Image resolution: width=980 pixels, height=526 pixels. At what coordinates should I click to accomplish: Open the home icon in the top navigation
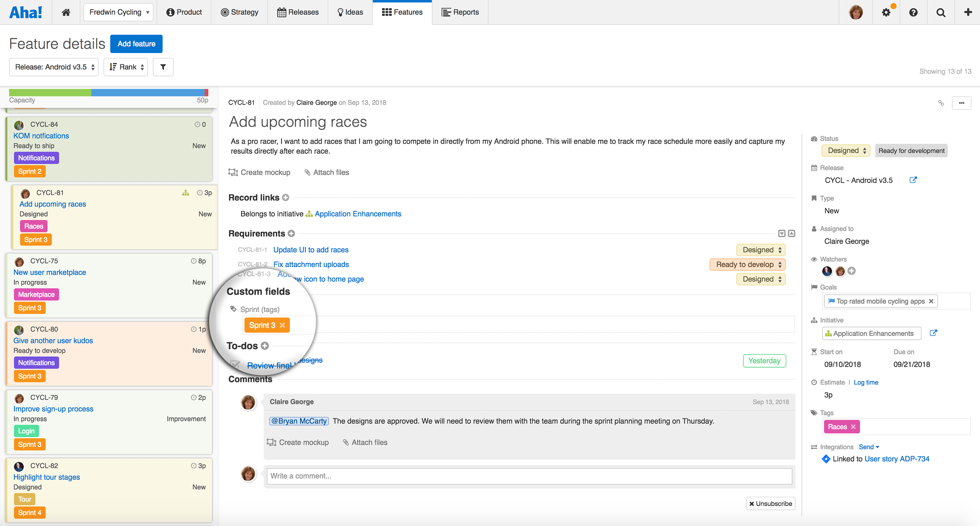click(65, 12)
